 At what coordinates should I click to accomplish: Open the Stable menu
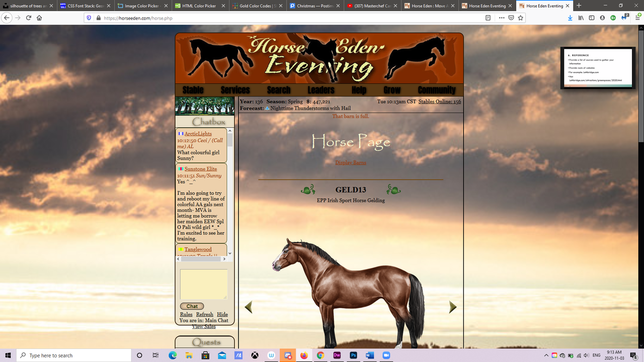pos(193,90)
